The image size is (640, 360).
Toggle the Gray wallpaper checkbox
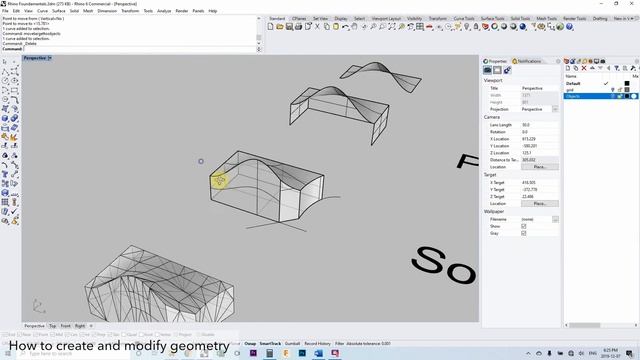pyautogui.click(x=524, y=233)
